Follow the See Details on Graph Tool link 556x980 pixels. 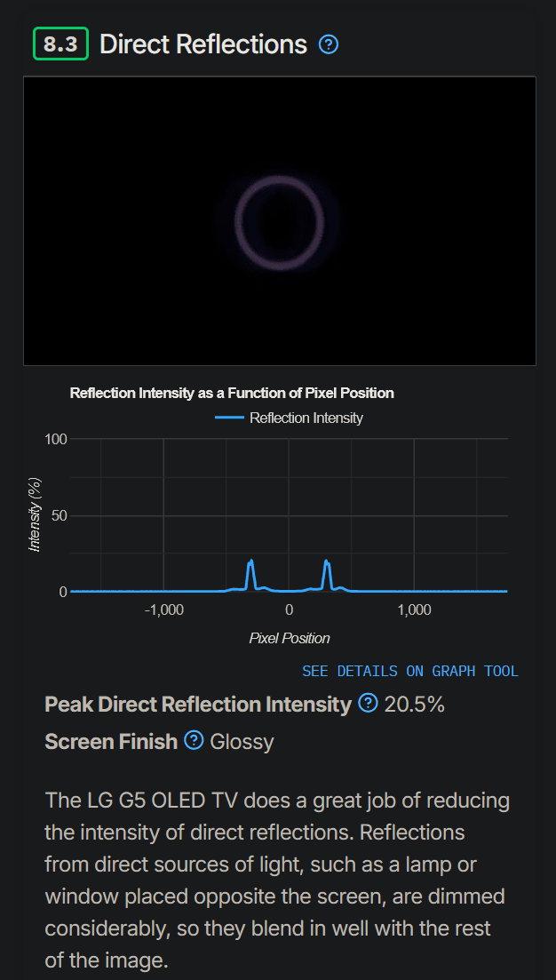click(409, 671)
